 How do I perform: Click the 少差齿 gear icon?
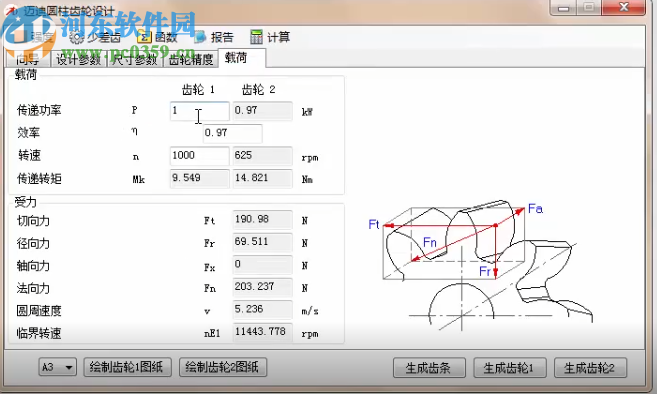(77, 37)
